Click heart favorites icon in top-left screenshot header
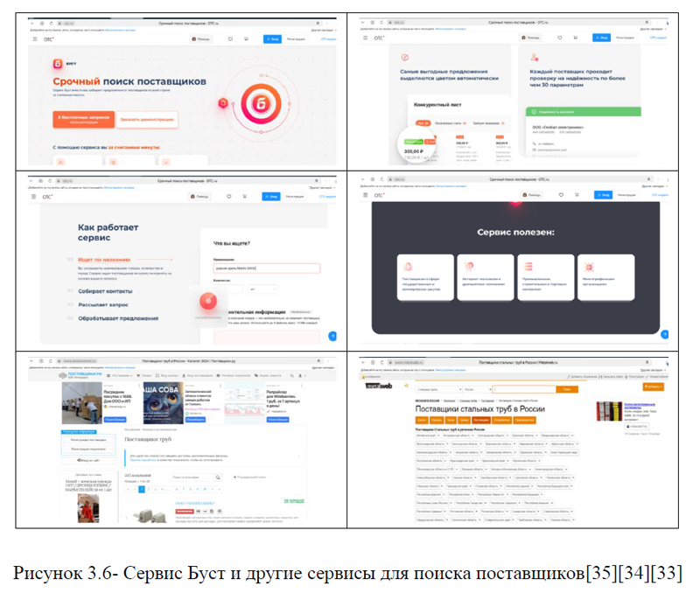 point(230,39)
